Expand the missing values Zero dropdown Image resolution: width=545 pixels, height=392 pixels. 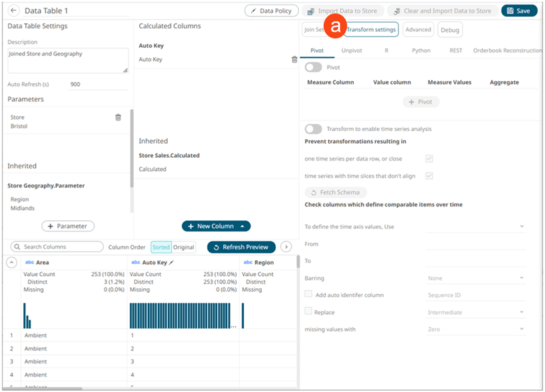pos(476,329)
